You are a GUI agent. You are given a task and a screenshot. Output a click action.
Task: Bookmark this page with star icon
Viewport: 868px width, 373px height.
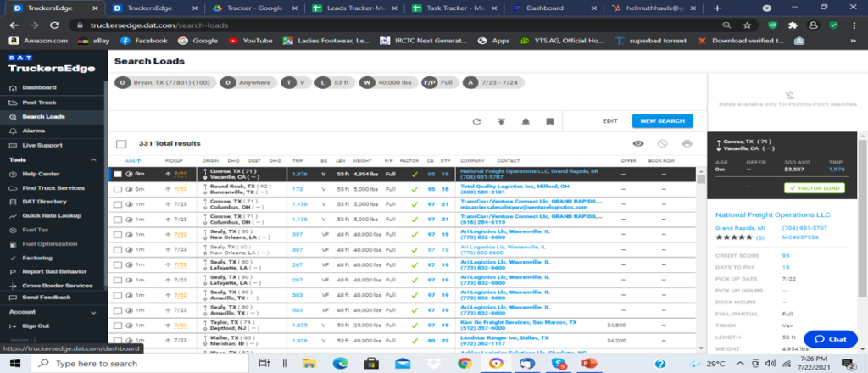pyautogui.click(x=748, y=25)
